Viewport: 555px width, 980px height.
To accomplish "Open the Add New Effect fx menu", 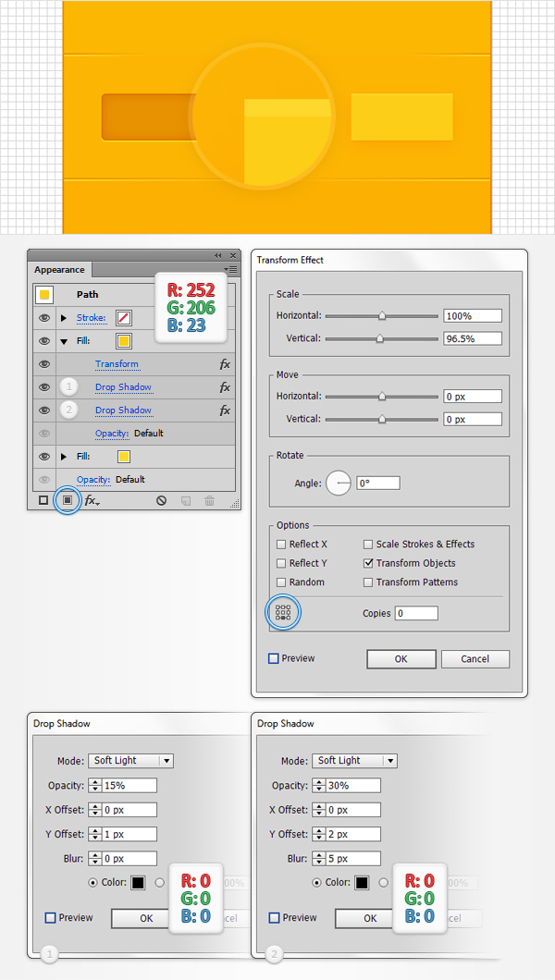I will pos(92,500).
